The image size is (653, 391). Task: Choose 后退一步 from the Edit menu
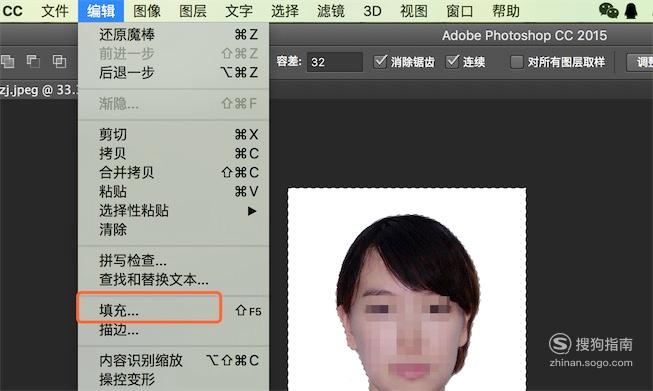(173, 72)
